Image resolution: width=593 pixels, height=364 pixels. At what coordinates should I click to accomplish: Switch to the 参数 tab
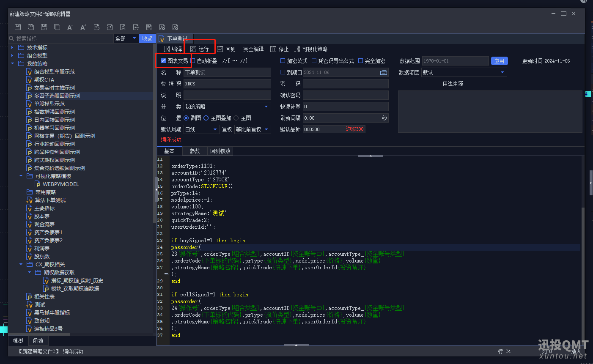195,151
